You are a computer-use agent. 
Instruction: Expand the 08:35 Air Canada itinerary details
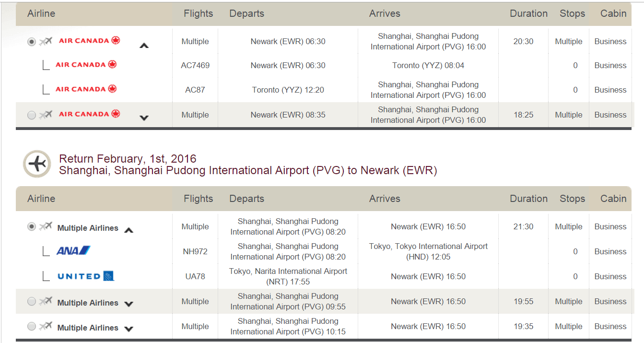(144, 118)
